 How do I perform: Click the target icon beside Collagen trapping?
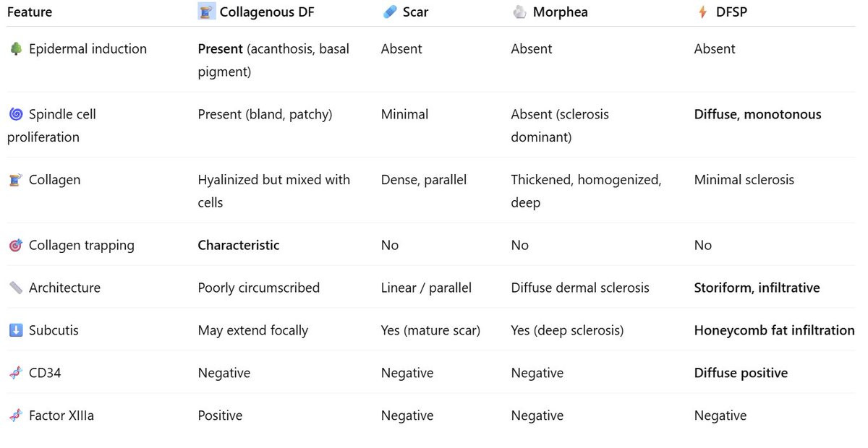pyautogui.click(x=16, y=246)
